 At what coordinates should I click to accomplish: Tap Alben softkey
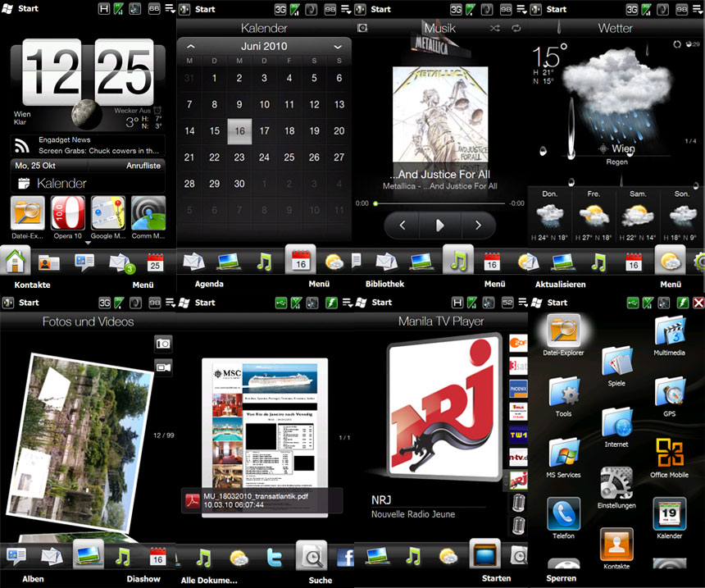click(x=34, y=579)
